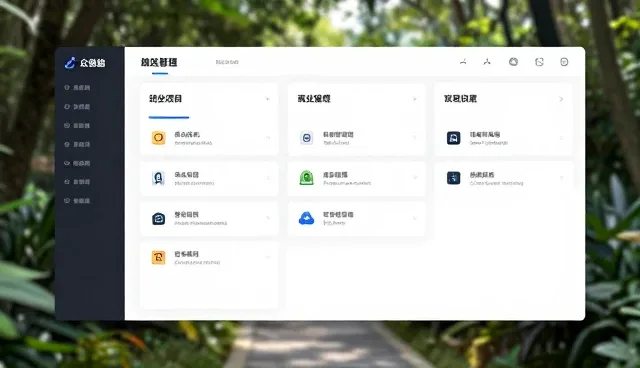Open the card with orange circle icon
The height and width of the screenshot is (368, 640).
209,138
